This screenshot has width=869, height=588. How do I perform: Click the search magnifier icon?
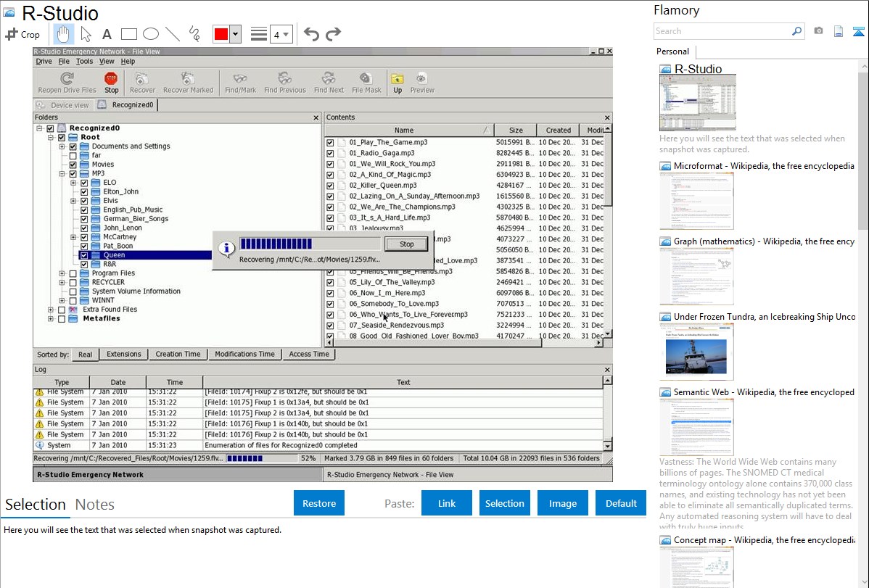(x=796, y=31)
